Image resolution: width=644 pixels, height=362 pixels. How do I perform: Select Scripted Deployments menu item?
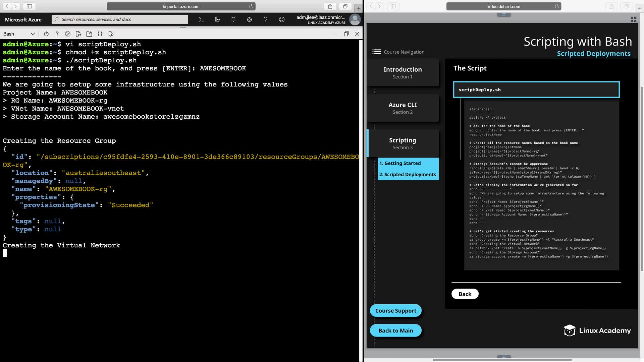point(408,174)
